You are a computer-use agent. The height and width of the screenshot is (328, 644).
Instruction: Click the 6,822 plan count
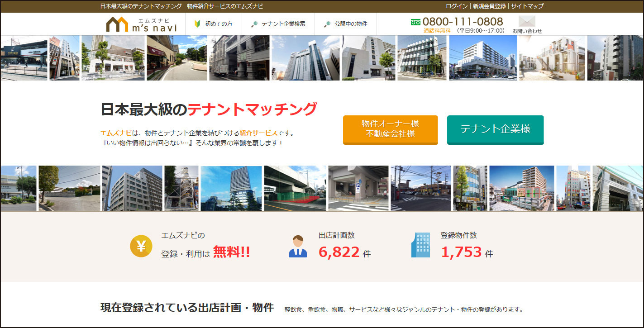pyautogui.click(x=339, y=252)
